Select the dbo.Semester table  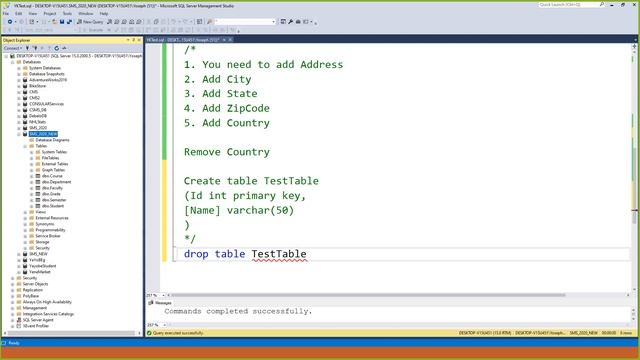coord(54,200)
